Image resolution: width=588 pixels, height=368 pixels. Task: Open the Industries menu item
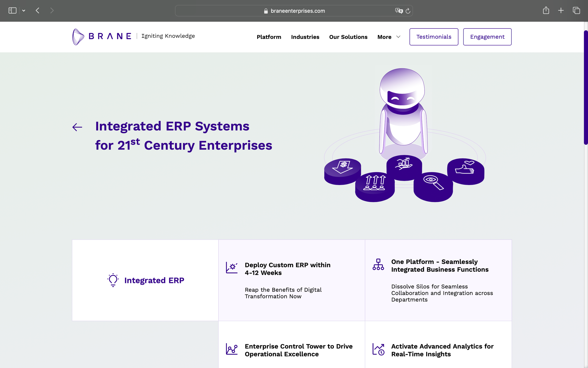click(x=305, y=37)
